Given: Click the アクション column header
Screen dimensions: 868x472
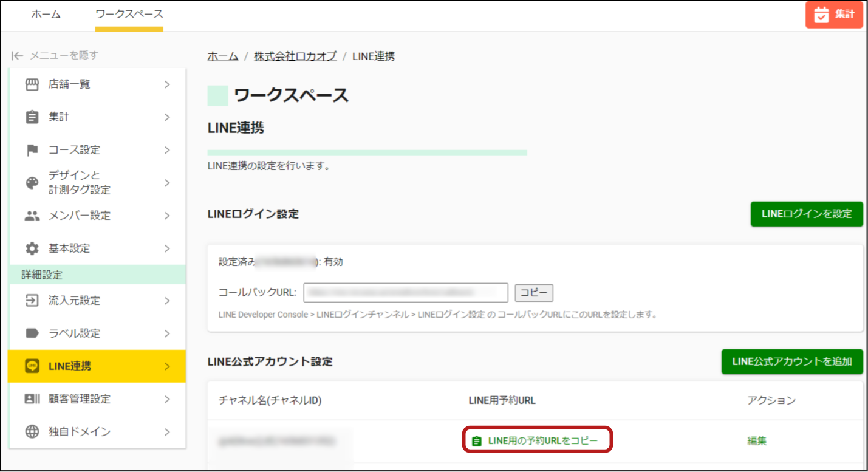Looking at the screenshot, I should point(771,400).
